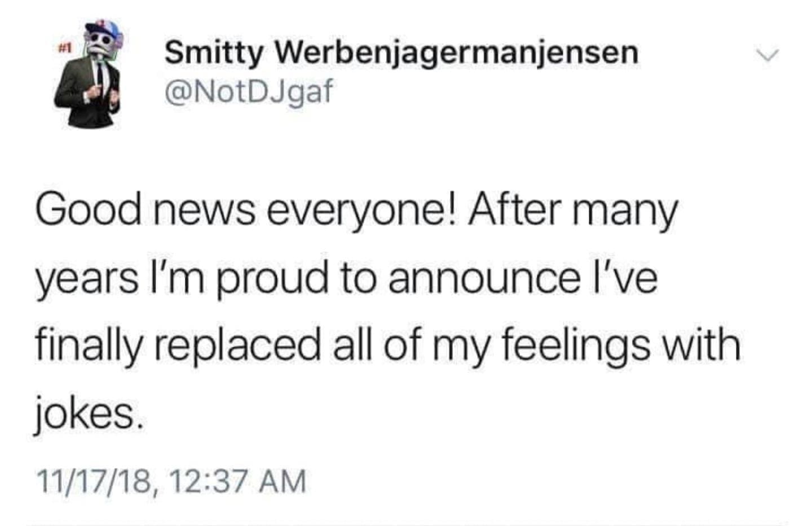
Task: Click the 12:37 AM time text
Action: 237,482
